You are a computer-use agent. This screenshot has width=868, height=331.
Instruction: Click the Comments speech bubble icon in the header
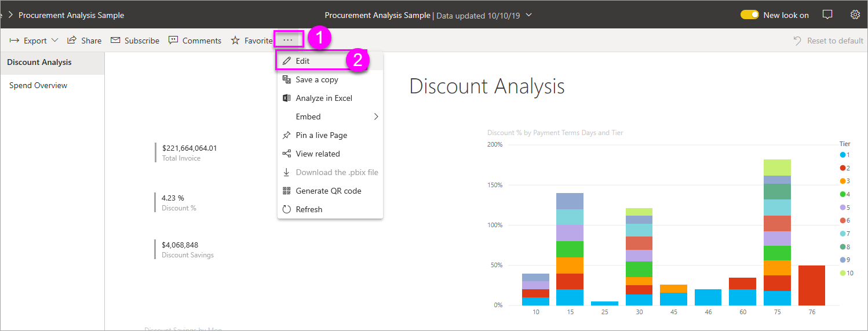click(x=827, y=15)
